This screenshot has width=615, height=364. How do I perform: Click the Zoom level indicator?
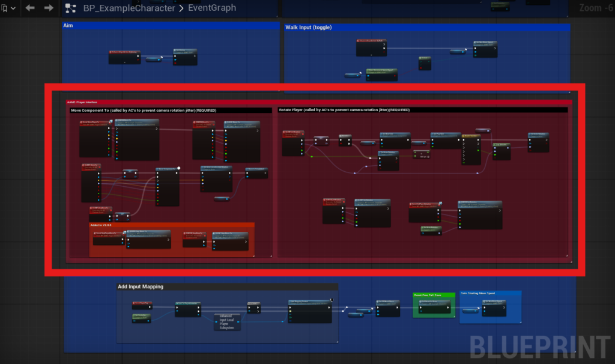[595, 8]
